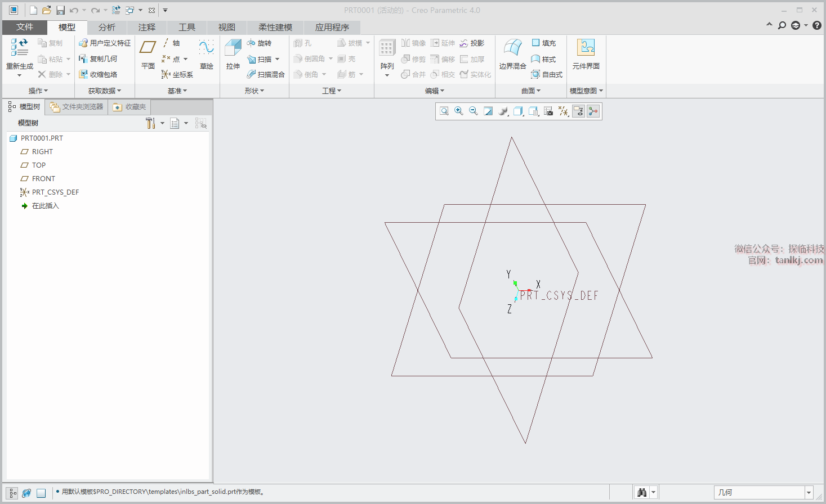Select the FRONT plane in model tree
The image size is (826, 504).
point(43,179)
